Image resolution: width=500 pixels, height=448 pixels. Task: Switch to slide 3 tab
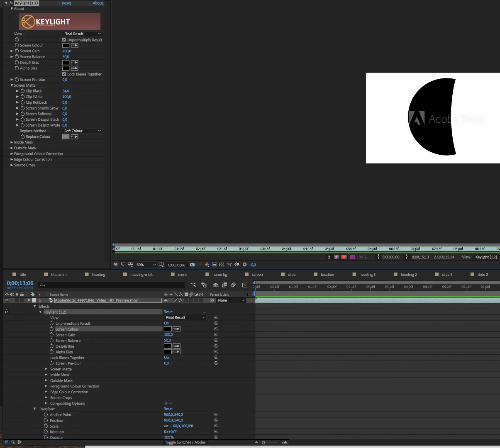pos(447,275)
